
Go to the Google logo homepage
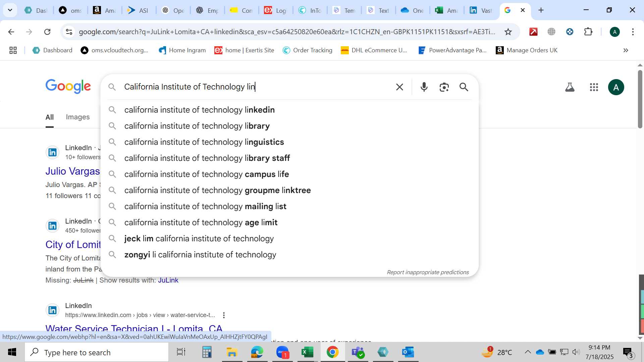pyautogui.click(x=68, y=86)
